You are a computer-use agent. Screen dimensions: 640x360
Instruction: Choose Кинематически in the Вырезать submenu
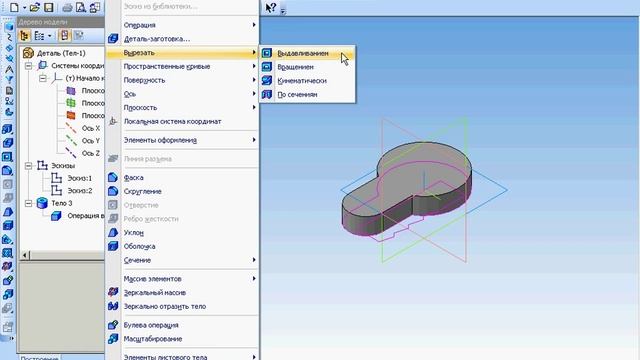point(307,81)
